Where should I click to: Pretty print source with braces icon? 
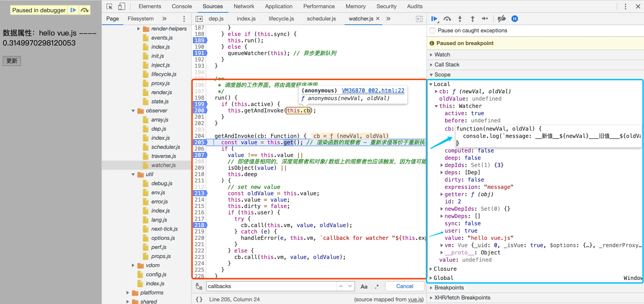(199, 299)
